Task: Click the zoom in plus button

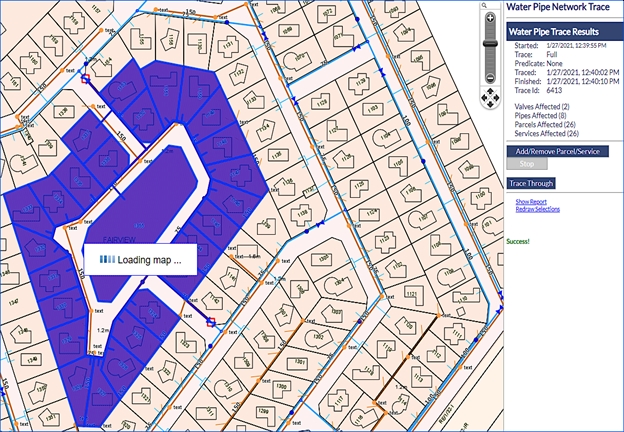Action: click(x=489, y=19)
